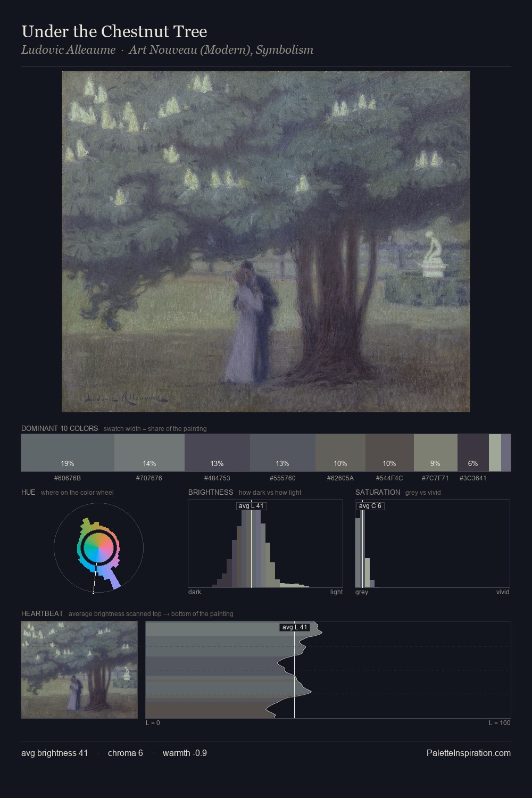Click the hex code '#60676B' label
The width and height of the screenshot is (532, 798).
tap(68, 478)
